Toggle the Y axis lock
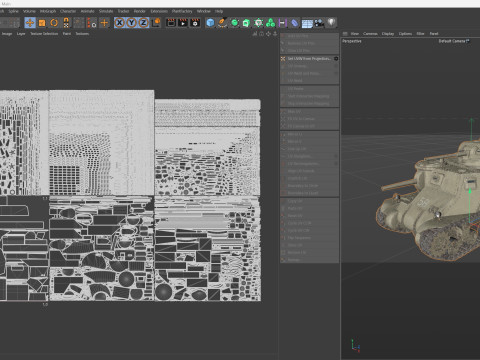 click(x=132, y=23)
